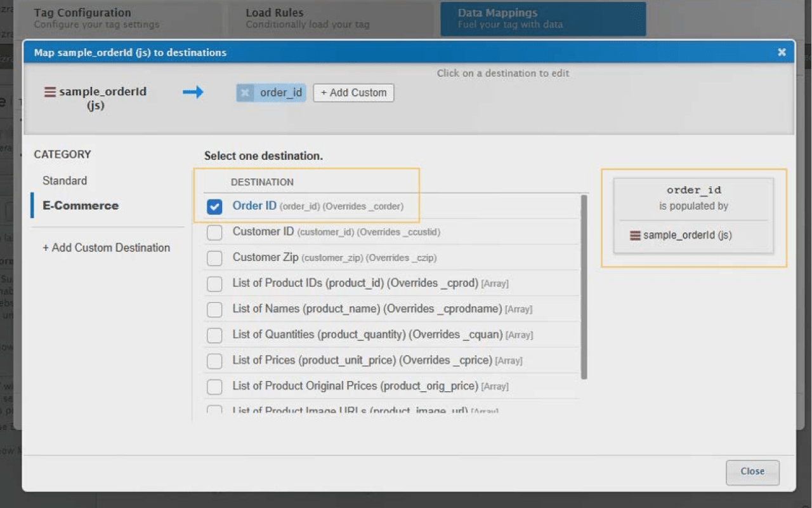812x508 pixels.
Task: Check List of Product Original Prices checkbox
Action: point(214,387)
